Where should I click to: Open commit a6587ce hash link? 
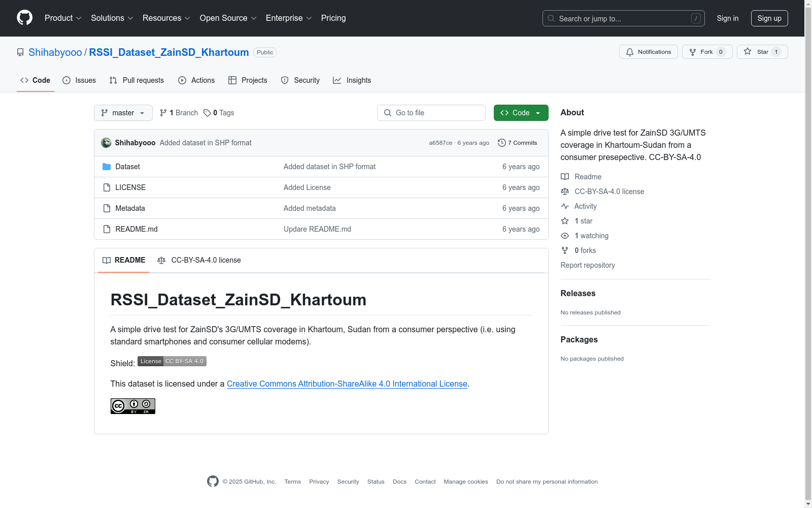point(441,143)
